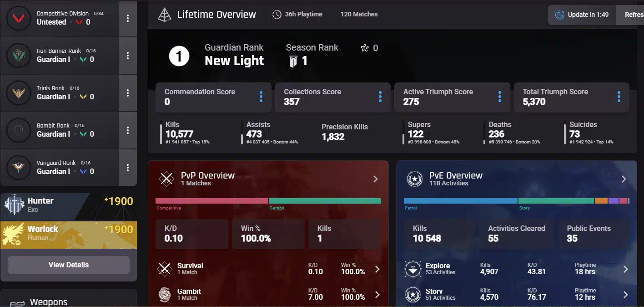This screenshot has height=307, width=644.
Task: Click the Public Events 35 stat card
Action: (594, 234)
